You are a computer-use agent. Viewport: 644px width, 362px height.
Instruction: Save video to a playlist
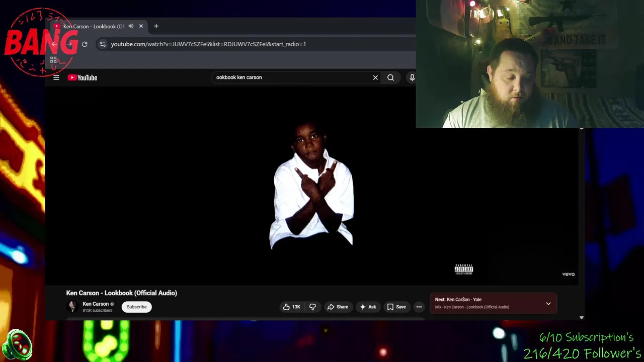[396, 307]
